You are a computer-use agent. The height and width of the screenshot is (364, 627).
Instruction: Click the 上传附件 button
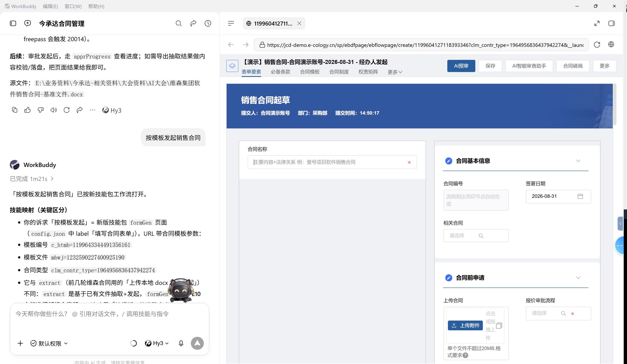click(x=465, y=325)
